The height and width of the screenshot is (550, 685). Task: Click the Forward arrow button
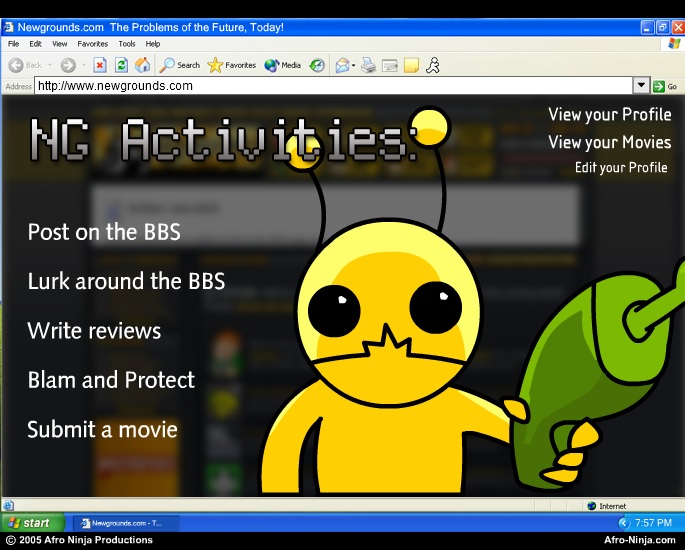coord(68,66)
